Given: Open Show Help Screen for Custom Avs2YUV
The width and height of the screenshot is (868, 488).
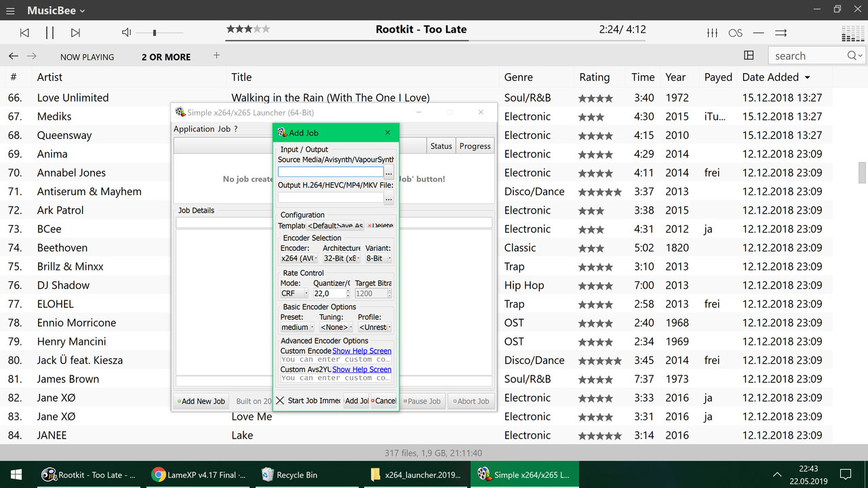Looking at the screenshot, I should point(362,369).
